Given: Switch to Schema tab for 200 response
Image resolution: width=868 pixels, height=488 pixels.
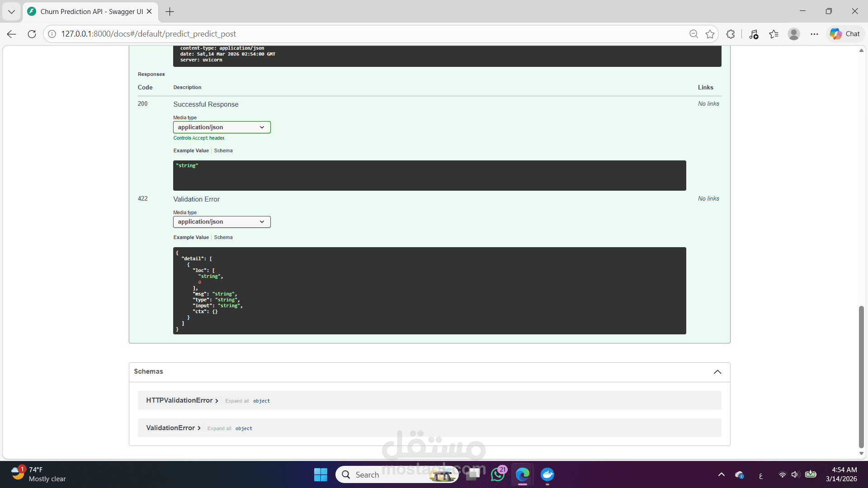Looking at the screenshot, I should point(223,151).
